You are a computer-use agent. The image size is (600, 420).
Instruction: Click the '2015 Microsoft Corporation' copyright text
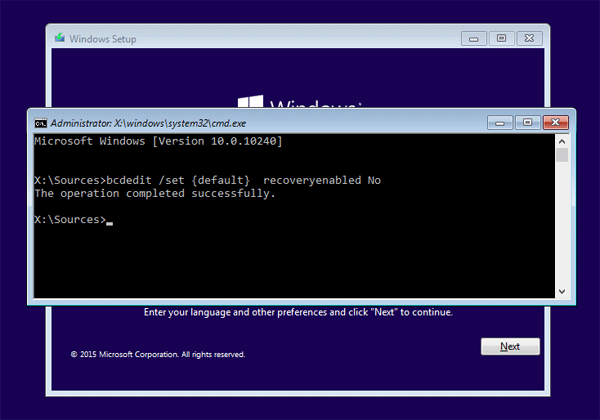[x=158, y=355]
